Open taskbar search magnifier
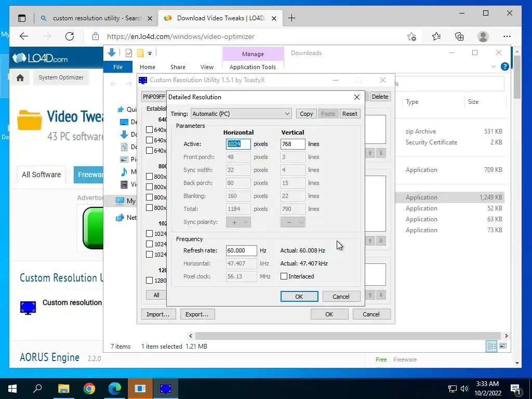 coord(37,389)
